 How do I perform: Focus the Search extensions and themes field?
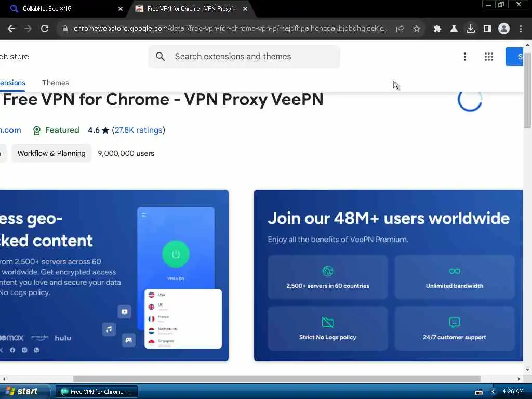244,56
